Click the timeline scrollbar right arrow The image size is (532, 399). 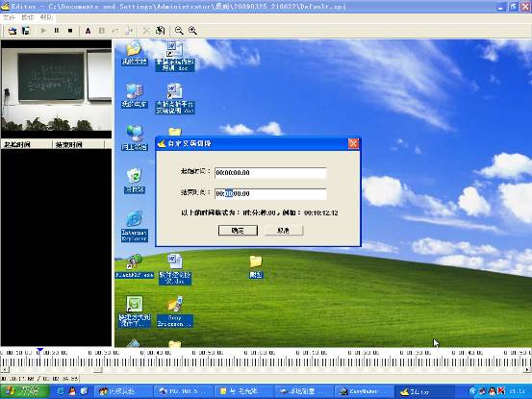528,369
